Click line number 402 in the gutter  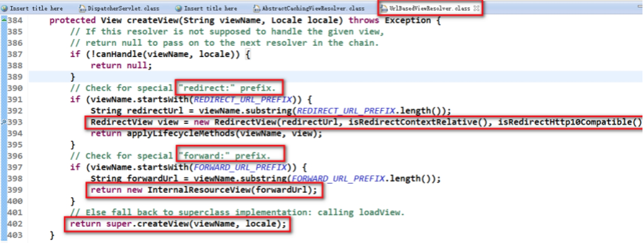(x=15, y=223)
